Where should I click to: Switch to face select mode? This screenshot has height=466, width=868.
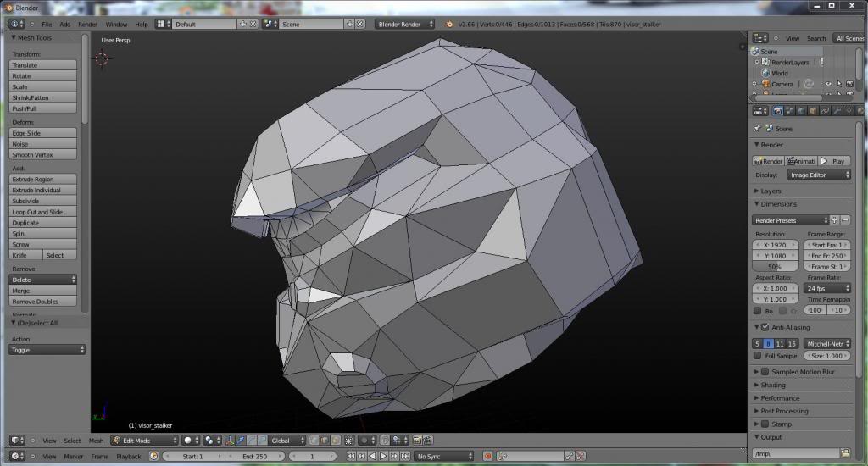pyautogui.click(x=336, y=441)
